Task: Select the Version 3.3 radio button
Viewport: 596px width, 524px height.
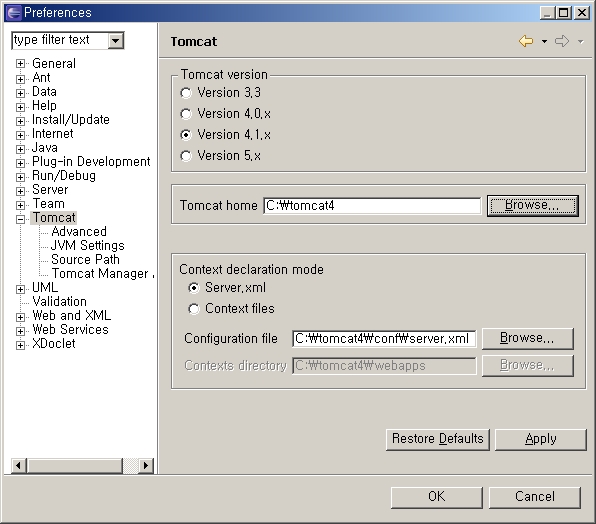Action: [186, 93]
